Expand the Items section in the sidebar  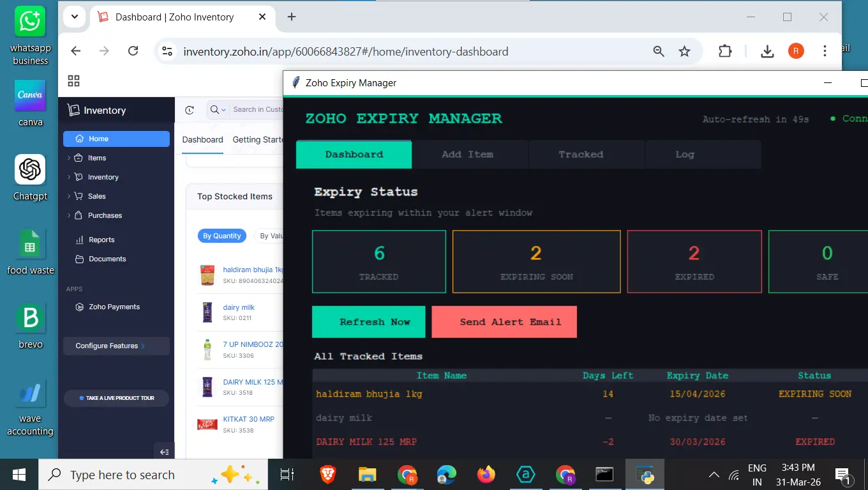[x=70, y=158]
